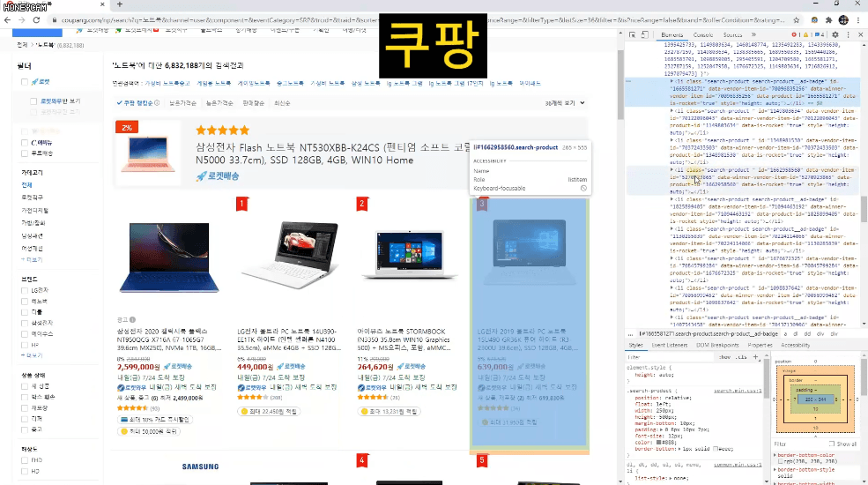868x485 pixels.
Task: Sort by 판매량순 sales volume
Action: tap(254, 103)
